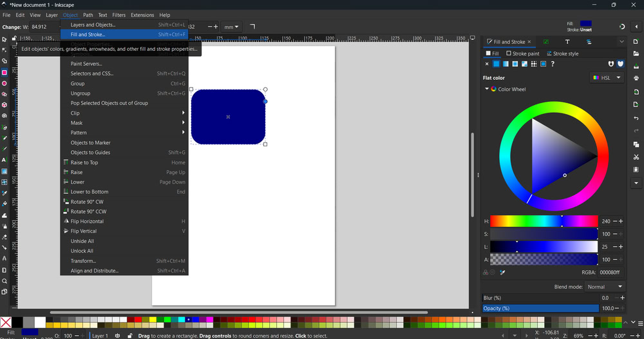Image resolution: width=644 pixels, height=339 pixels.
Task: Select Flat color fill type
Action: [x=496, y=64]
